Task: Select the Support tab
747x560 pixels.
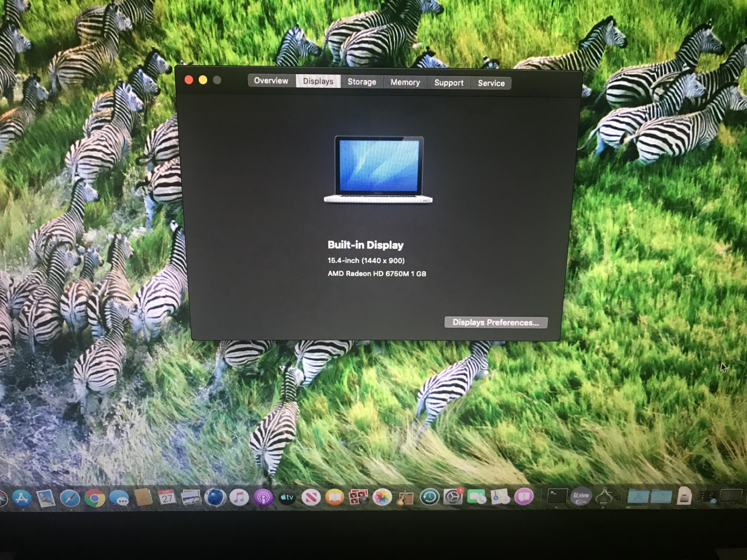Action: click(x=449, y=83)
